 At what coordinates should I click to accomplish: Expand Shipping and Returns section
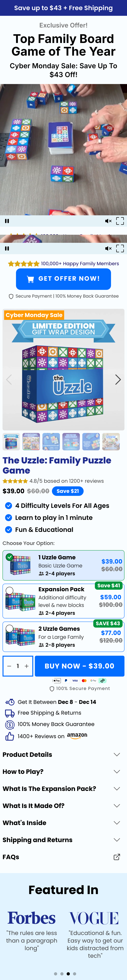(63, 840)
